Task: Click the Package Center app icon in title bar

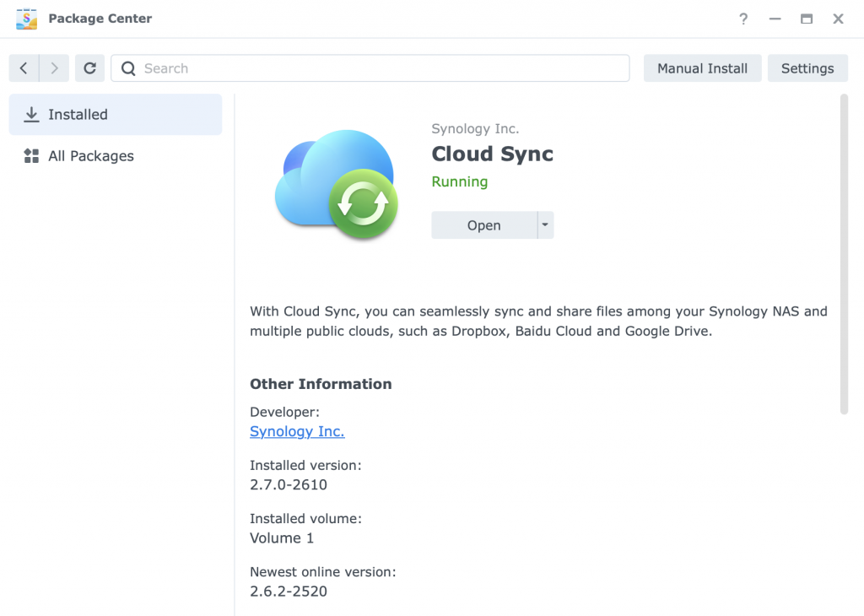Action: 26,19
